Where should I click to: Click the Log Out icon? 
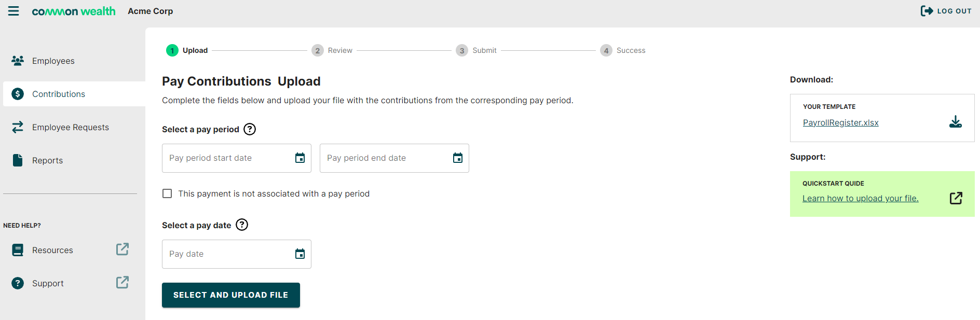[x=927, y=11]
